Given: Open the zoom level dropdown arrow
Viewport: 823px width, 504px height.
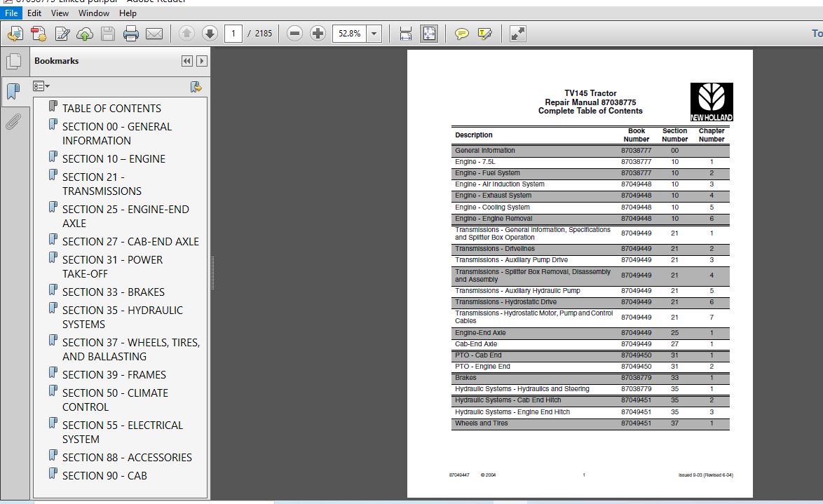Looking at the screenshot, I should pos(374,34).
